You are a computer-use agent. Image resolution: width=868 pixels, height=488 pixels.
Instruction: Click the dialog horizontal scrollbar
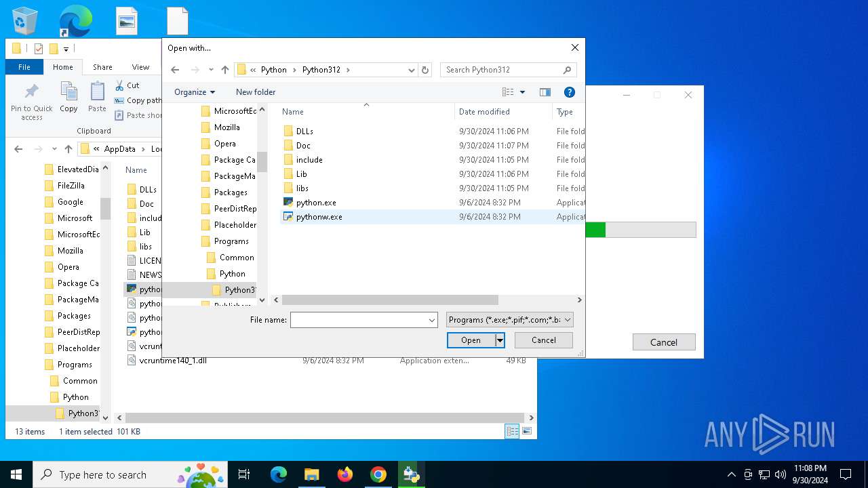[x=390, y=300]
